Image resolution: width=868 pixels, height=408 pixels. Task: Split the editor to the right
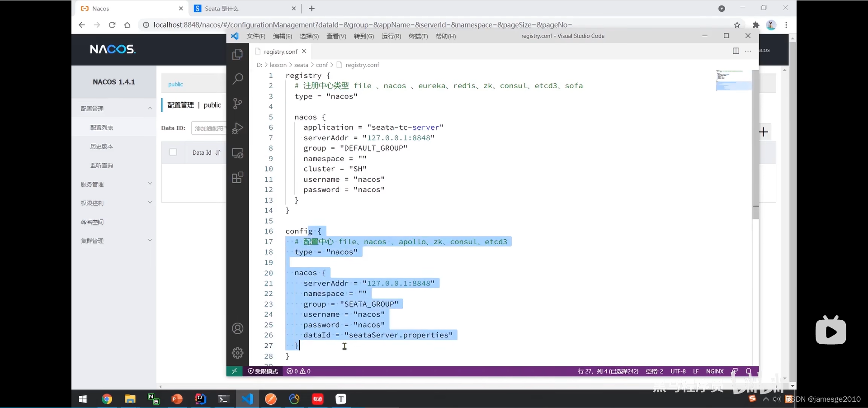pos(736,51)
